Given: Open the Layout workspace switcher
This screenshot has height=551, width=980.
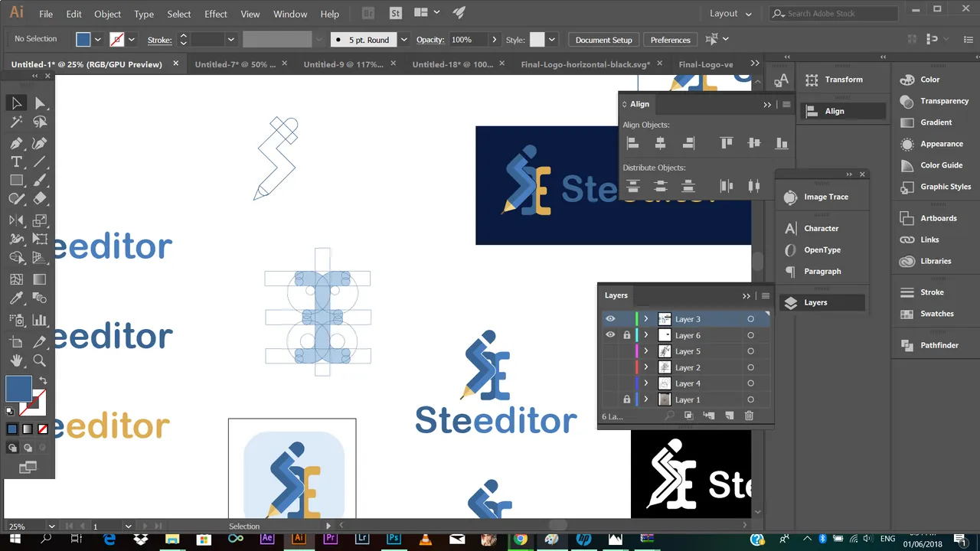Looking at the screenshot, I should click(731, 14).
